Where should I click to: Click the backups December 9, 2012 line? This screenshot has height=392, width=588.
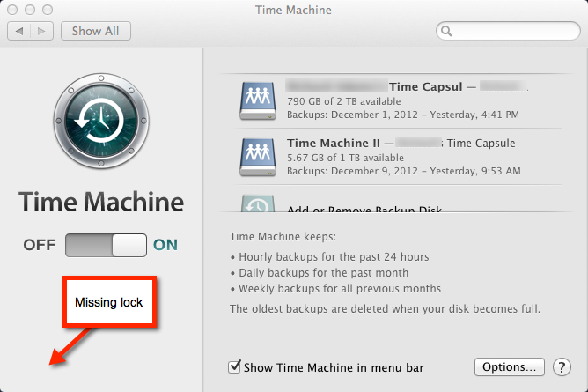pos(404,171)
